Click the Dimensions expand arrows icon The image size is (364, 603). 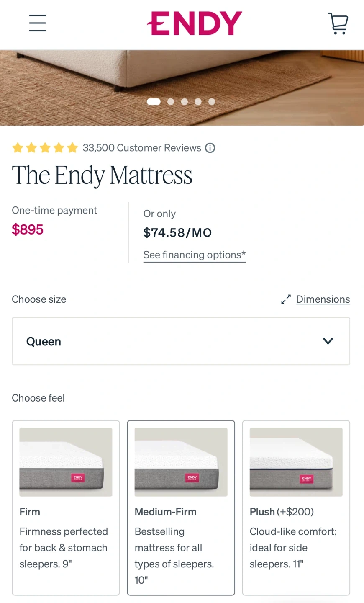click(286, 299)
